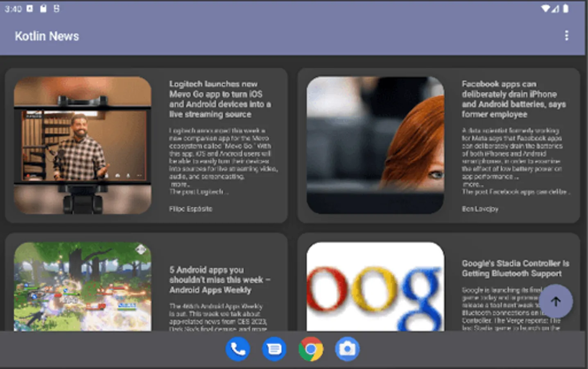588x369 pixels.
Task: Check the Wi-Fi status icon
Action: [x=545, y=9]
